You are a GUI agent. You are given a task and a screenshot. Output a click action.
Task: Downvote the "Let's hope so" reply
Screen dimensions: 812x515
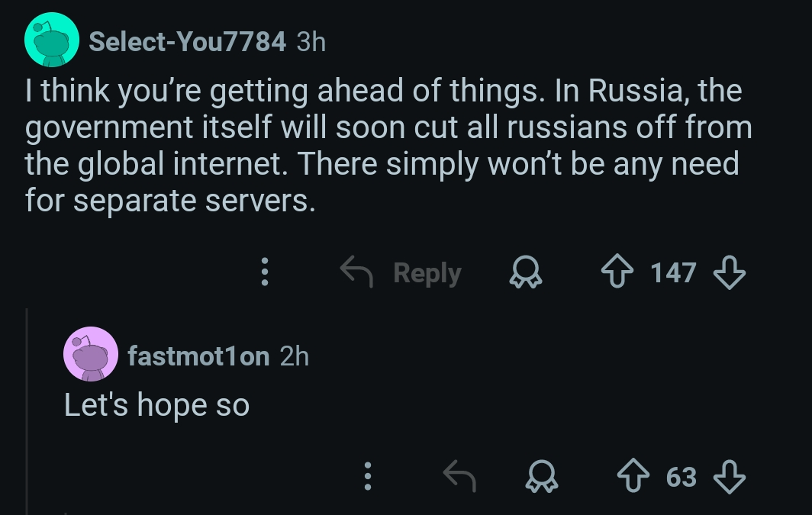(x=728, y=477)
